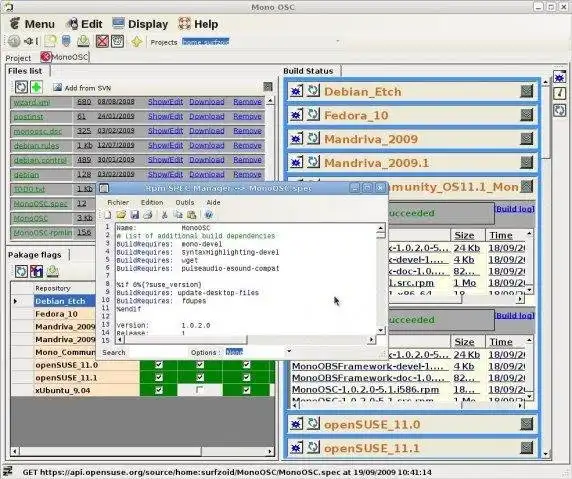Image resolution: width=572 pixels, height=479 pixels.
Task: Select the MonoOSC project tab
Action: coord(65,57)
